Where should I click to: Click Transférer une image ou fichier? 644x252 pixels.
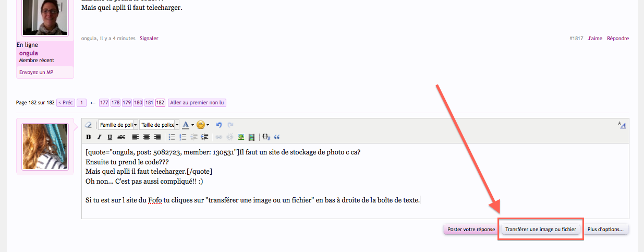(541, 229)
